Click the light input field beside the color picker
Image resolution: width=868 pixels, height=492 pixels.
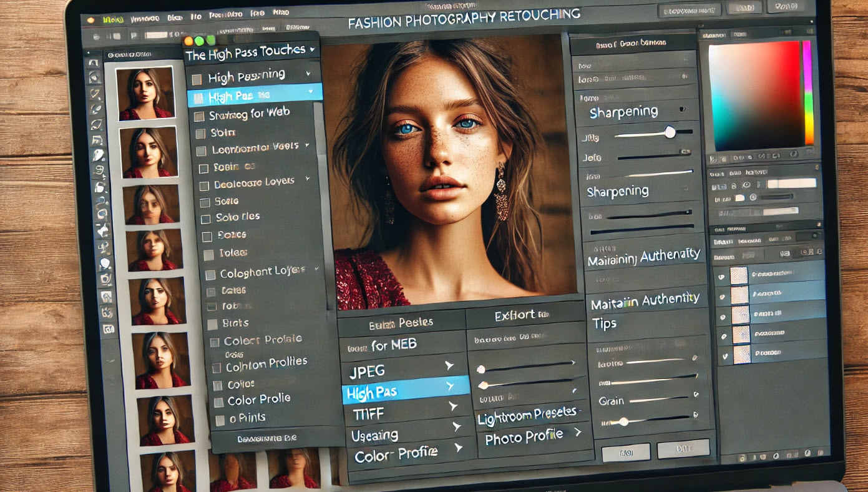[791, 183]
